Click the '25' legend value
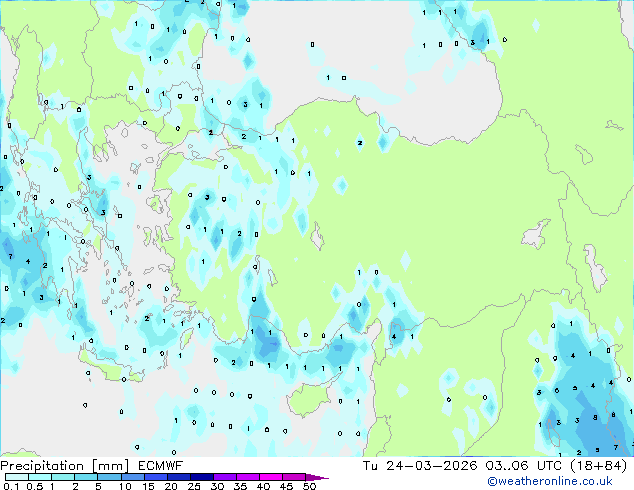The height and width of the screenshot is (490, 634). [x=194, y=486]
